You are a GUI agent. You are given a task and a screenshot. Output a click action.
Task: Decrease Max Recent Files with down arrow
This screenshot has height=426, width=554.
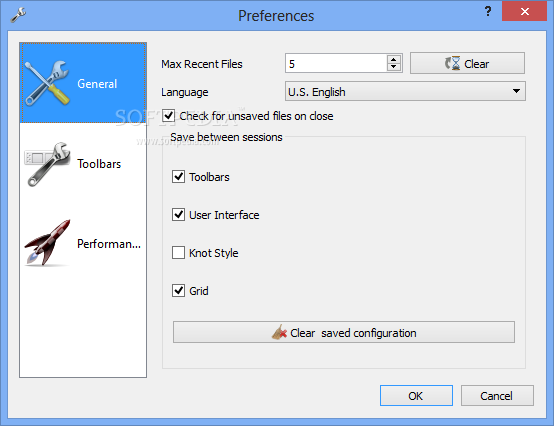coord(394,67)
